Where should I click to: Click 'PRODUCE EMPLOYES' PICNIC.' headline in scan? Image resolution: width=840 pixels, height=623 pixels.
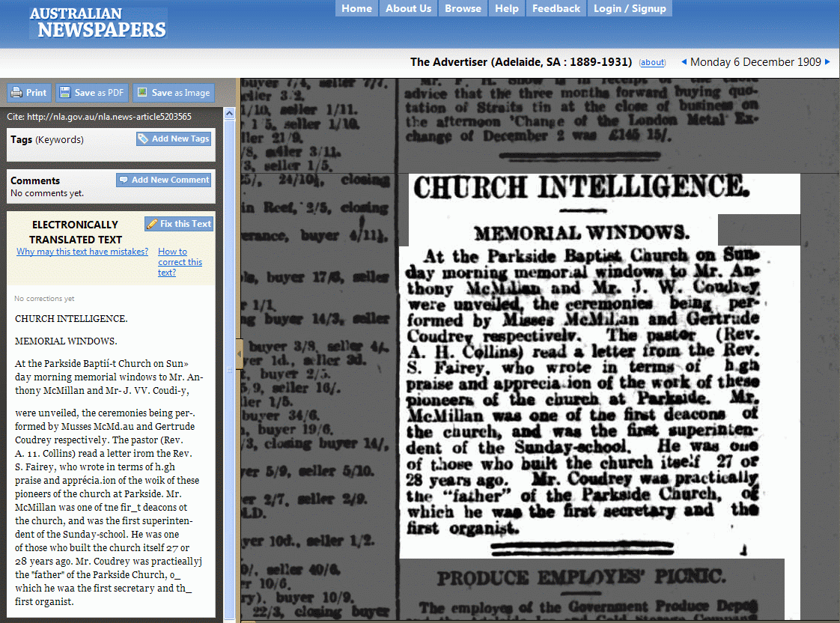point(581,577)
